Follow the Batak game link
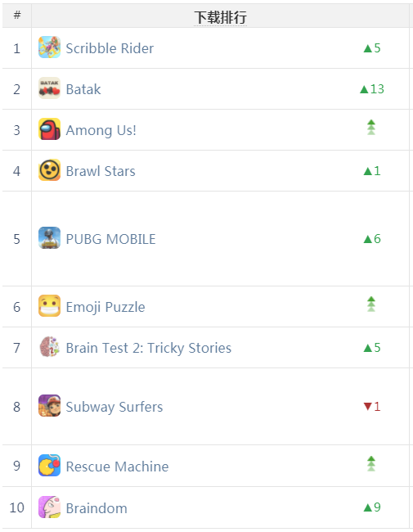Viewport: 413px width, 532px height. tap(83, 89)
